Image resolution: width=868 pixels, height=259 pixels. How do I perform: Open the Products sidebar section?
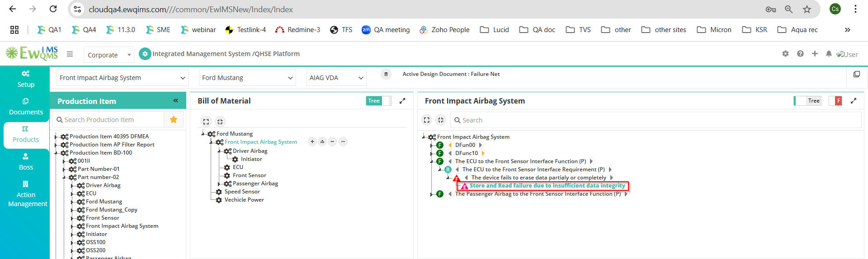pyautogui.click(x=26, y=134)
